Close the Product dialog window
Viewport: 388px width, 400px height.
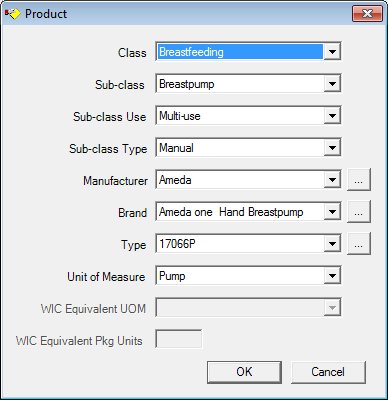point(367,14)
